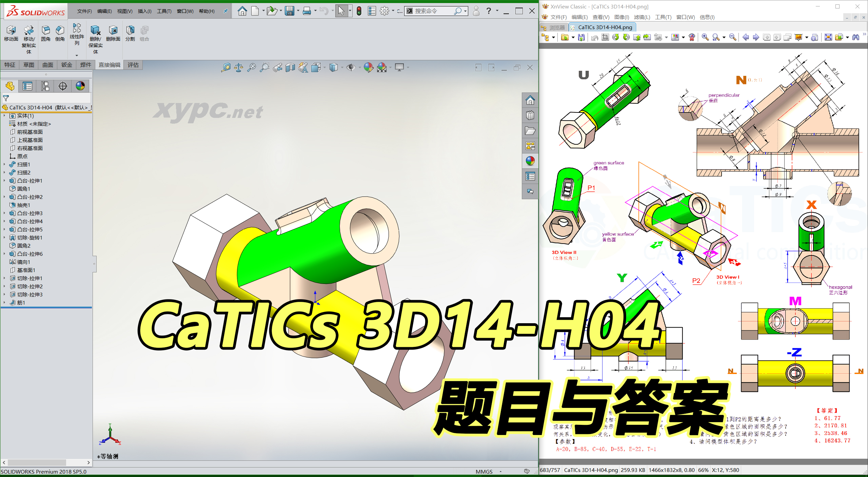The image size is (868, 477).
Task: Click the Split (分割) tool
Action: tap(130, 33)
